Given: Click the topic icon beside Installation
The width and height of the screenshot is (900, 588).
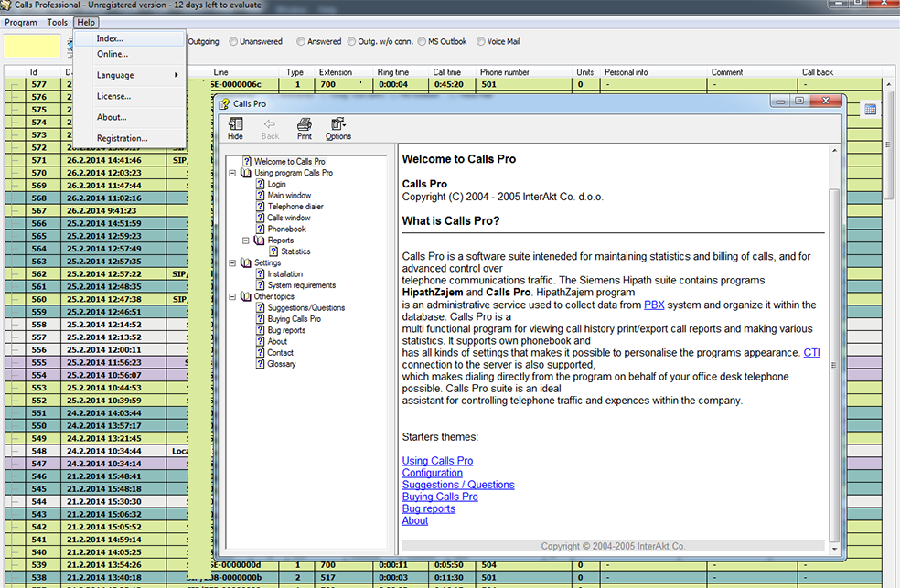Looking at the screenshot, I should point(260,274).
